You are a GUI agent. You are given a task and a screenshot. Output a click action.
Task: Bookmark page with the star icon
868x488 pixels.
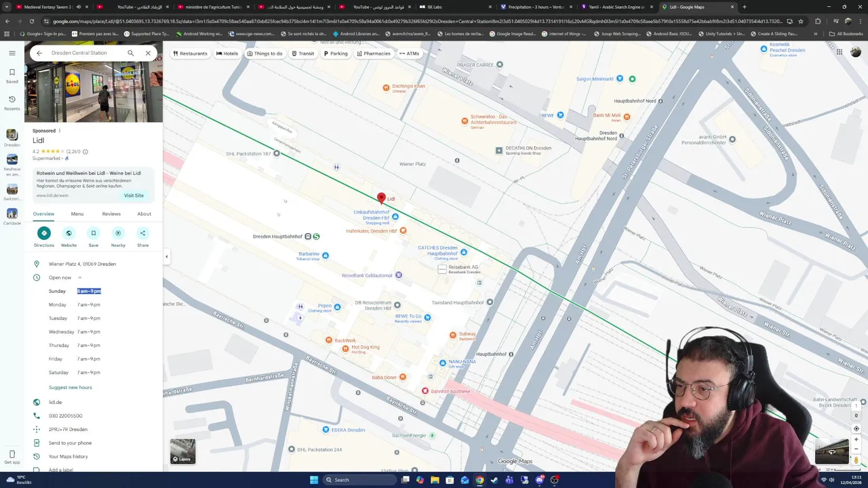tap(801, 21)
